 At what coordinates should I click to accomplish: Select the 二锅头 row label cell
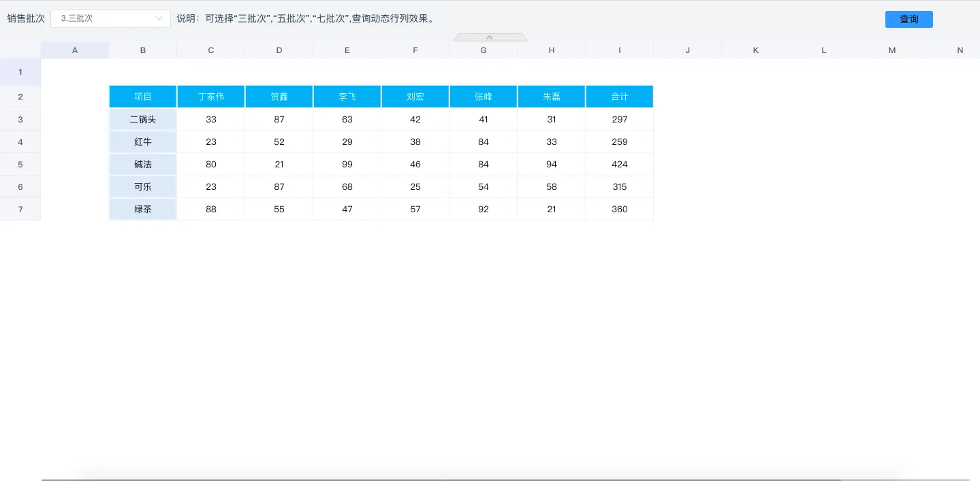[x=143, y=120]
